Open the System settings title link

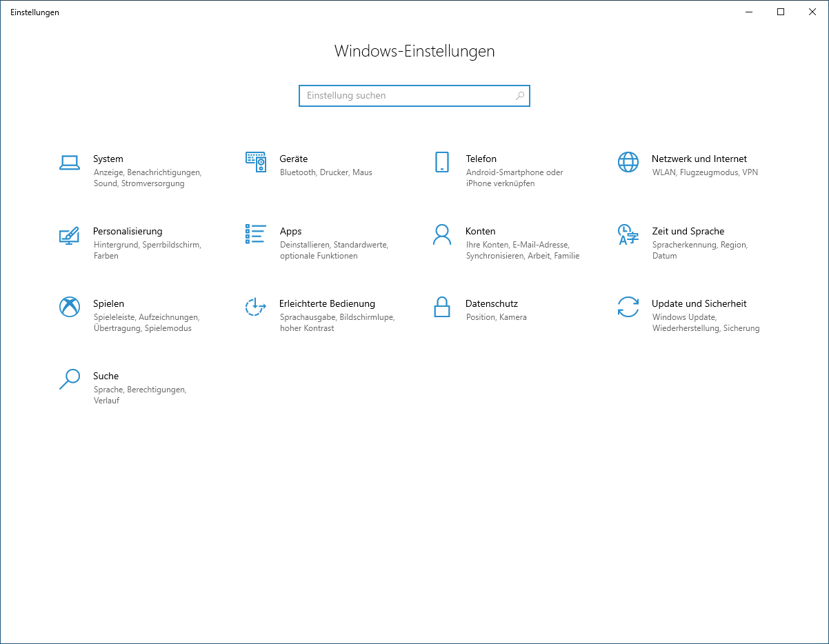click(x=108, y=159)
